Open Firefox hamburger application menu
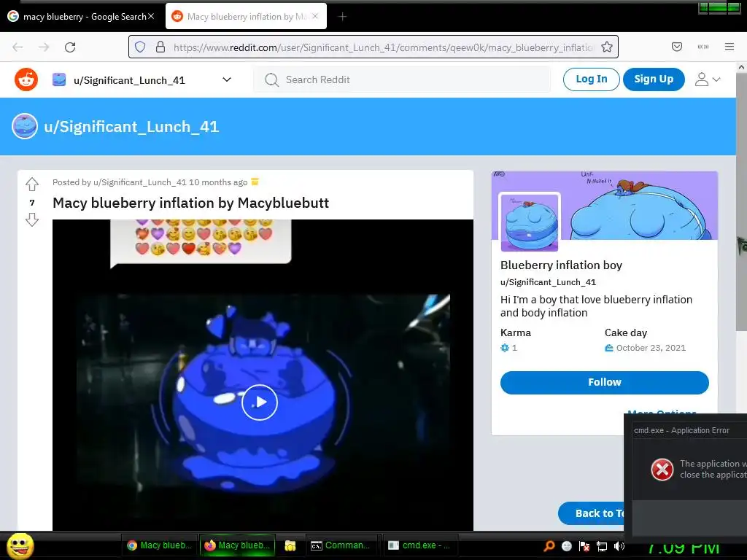Screen dimensions: 747x560 (x=729, y=47)
